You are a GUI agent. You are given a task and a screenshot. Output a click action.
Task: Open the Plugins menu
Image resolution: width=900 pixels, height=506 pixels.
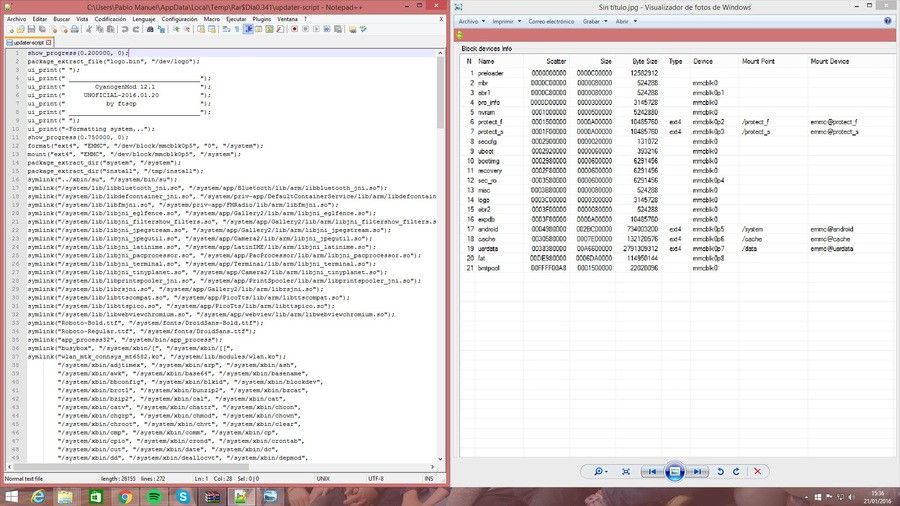tap(262, 19)
